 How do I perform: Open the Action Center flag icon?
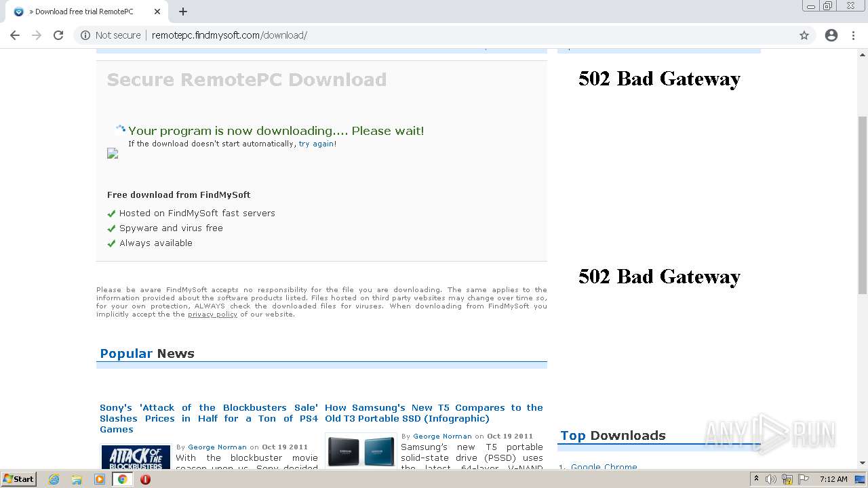(803, 479)
